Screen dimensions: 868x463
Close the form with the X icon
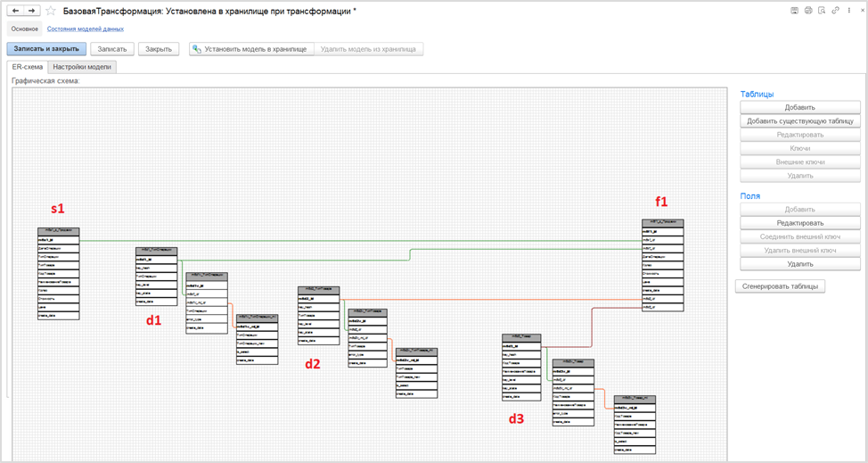(853, 11)
